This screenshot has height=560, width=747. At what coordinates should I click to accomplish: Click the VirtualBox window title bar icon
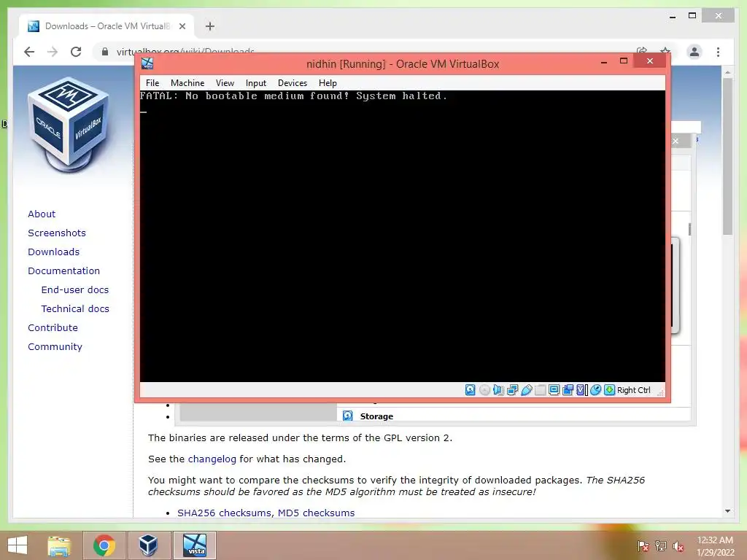click(147, 63)
